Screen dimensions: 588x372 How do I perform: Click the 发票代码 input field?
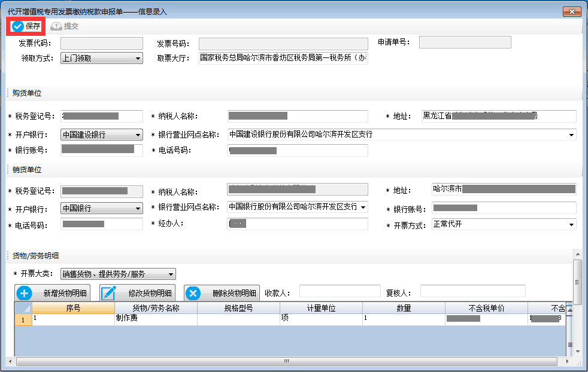point(102,43)
